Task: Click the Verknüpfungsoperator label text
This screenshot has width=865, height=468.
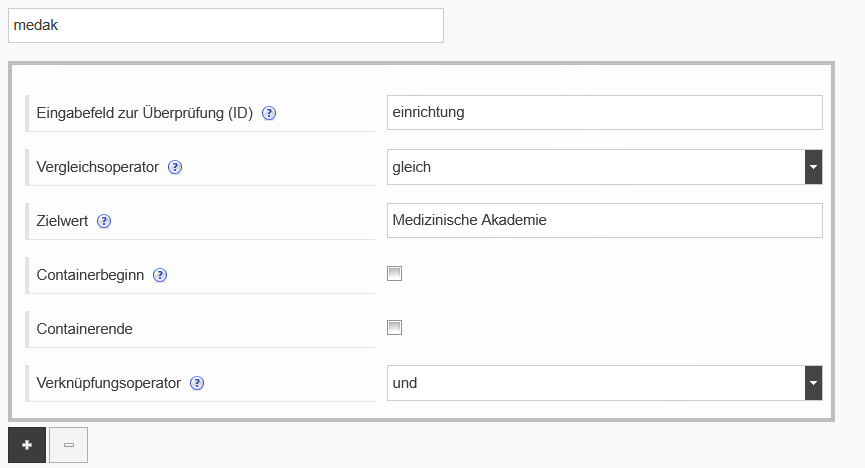Action: pos(108,383)
